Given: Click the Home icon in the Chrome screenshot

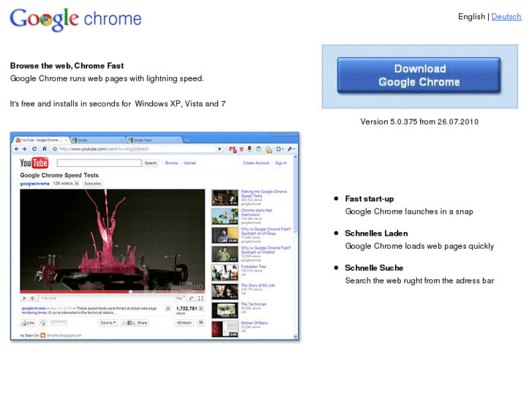Looking at the screenshot, I should pos(45,149).
